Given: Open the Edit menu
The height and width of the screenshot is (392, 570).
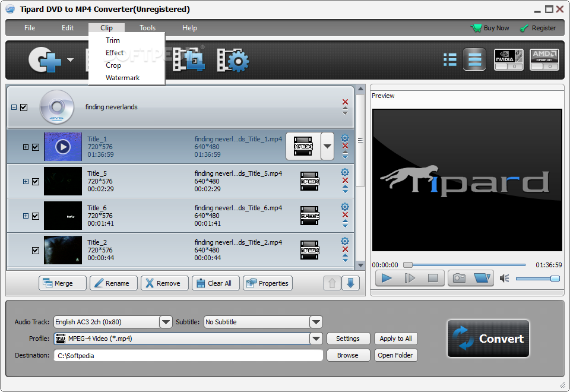Looking at the screenshot, I should (68, 28).
